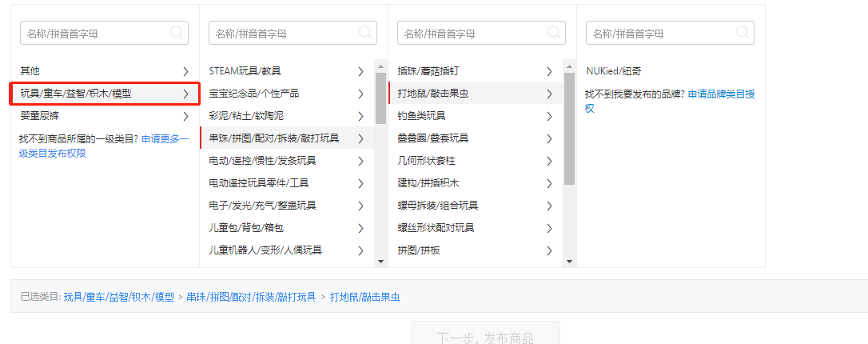
Task: Select 玩具/童车/益智/积木/模型 category
Action: [76, 94]
